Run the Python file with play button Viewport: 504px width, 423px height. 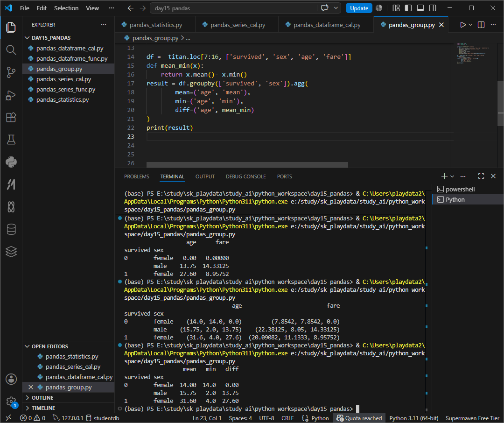[462, 25]
